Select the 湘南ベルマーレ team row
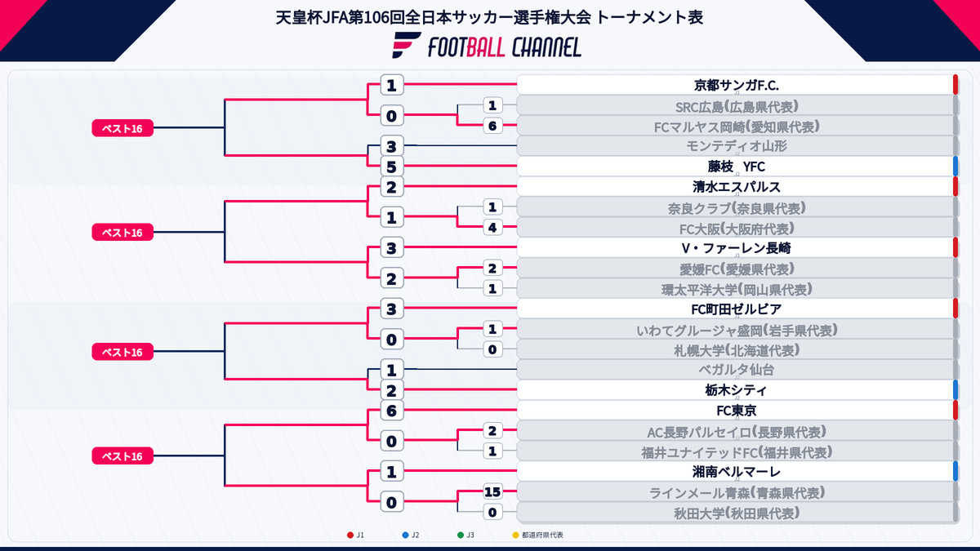 pos(737,472)
